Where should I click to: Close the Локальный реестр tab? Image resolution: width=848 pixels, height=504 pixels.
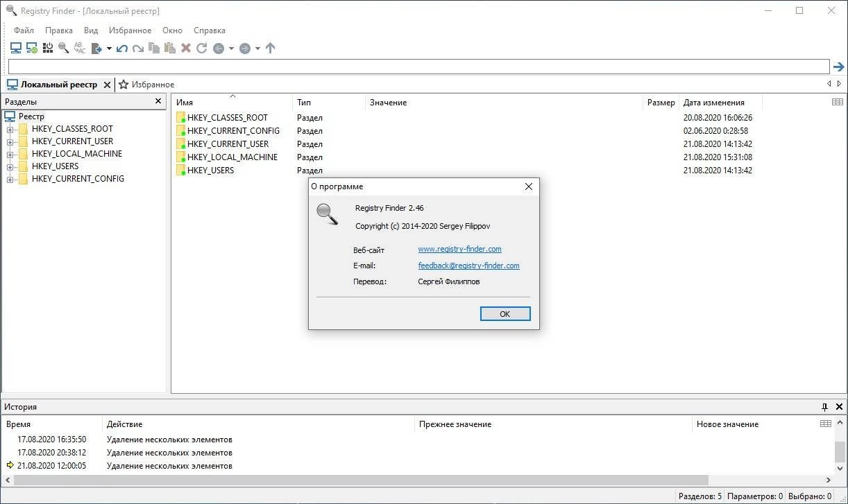point(107,85)
